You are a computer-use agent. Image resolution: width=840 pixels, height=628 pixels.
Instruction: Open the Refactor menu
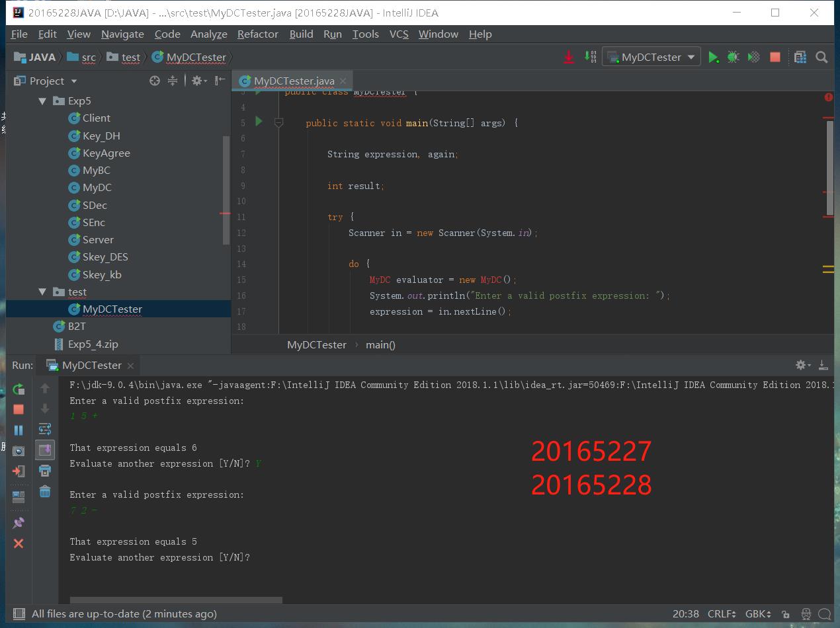pos(257,34)
